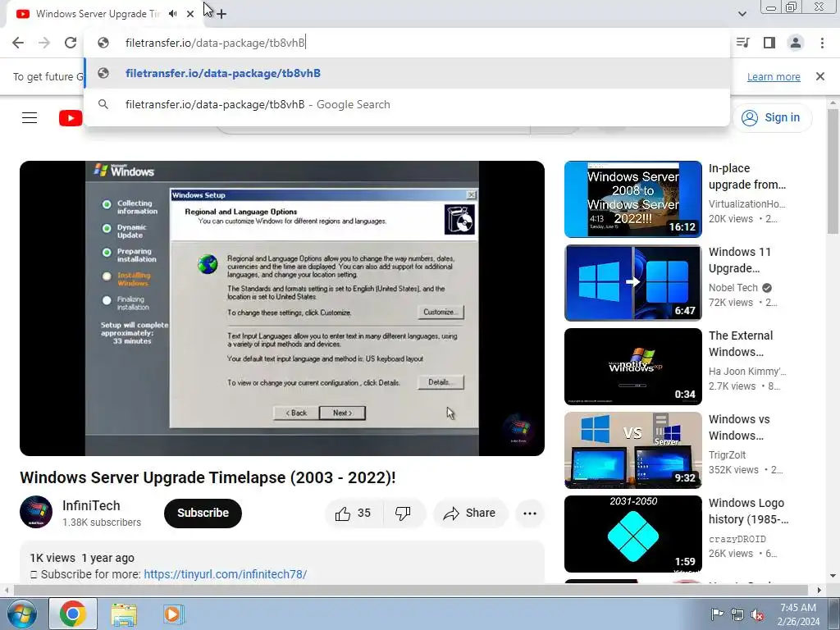
Task: Click the main video player
Action: pyautogui.click(x=282, y=308)
